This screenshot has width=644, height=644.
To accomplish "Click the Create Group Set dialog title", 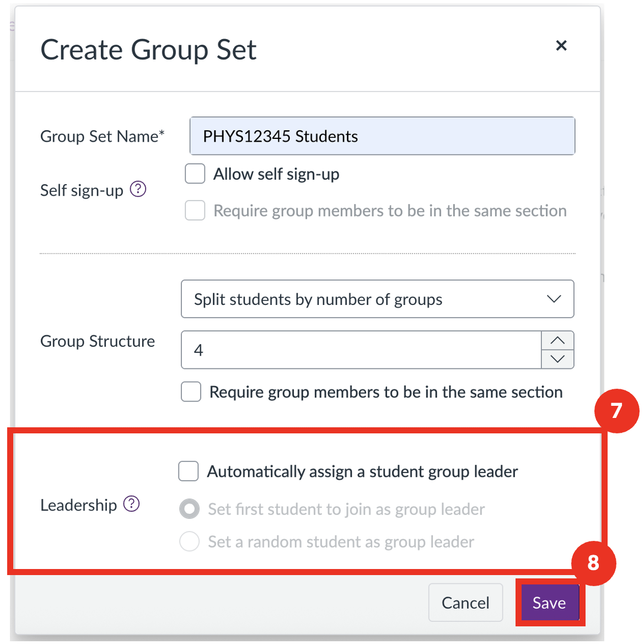I will (x=148, y=50).
